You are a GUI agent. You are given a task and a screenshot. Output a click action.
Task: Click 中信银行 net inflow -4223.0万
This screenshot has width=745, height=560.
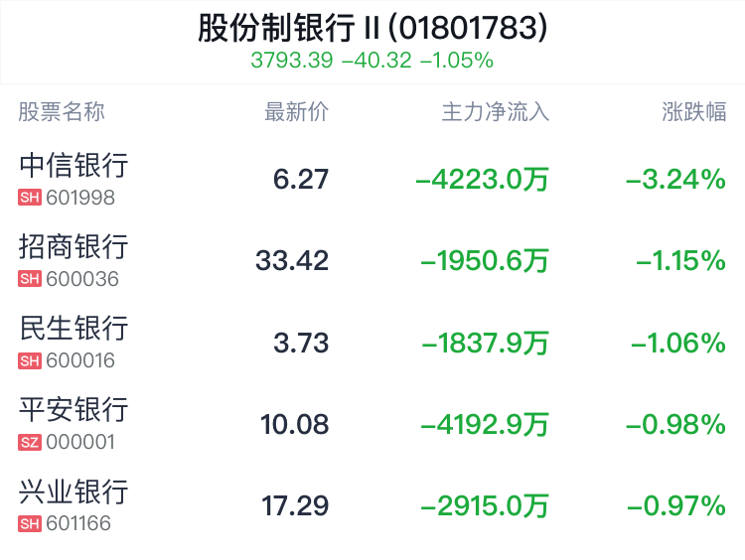pyautogui.click(x=482, y=180)
